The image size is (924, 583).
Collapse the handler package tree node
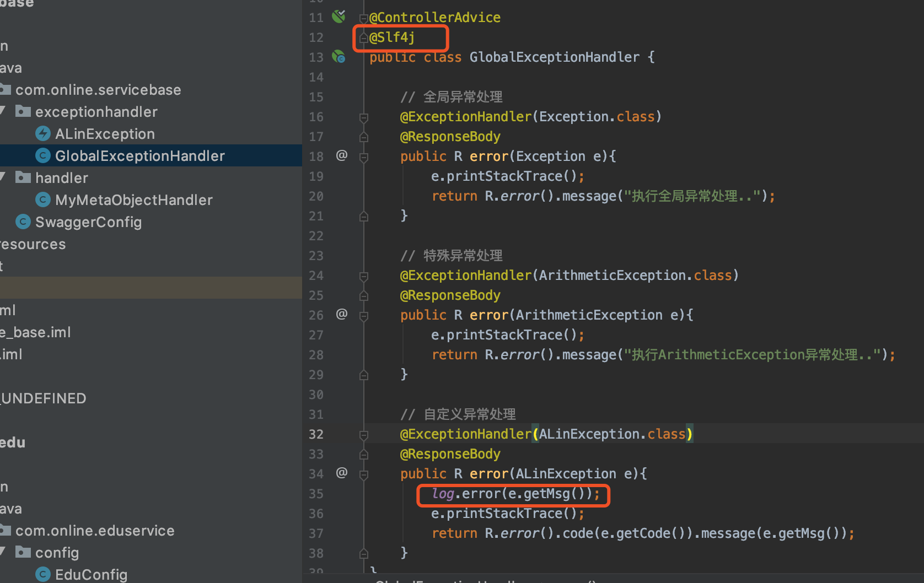tap(2, 177)
